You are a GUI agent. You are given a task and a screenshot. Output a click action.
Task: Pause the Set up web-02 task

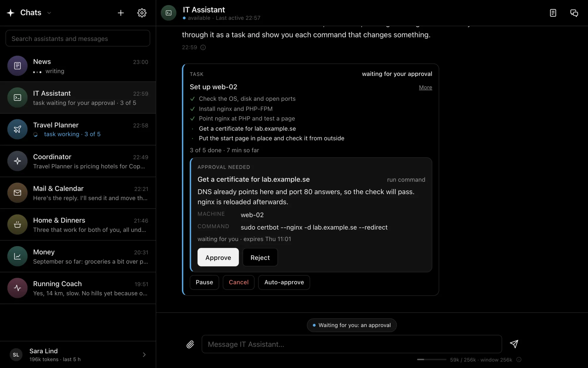(204, 282)
